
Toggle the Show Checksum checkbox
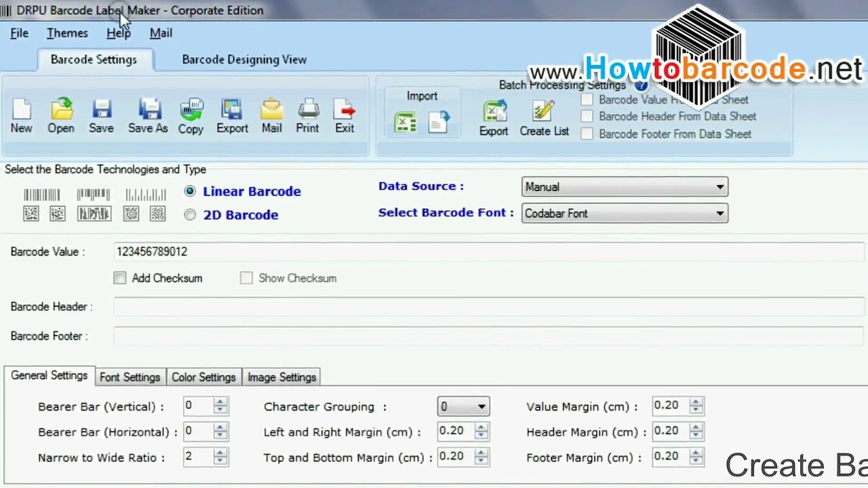(246, 278)
